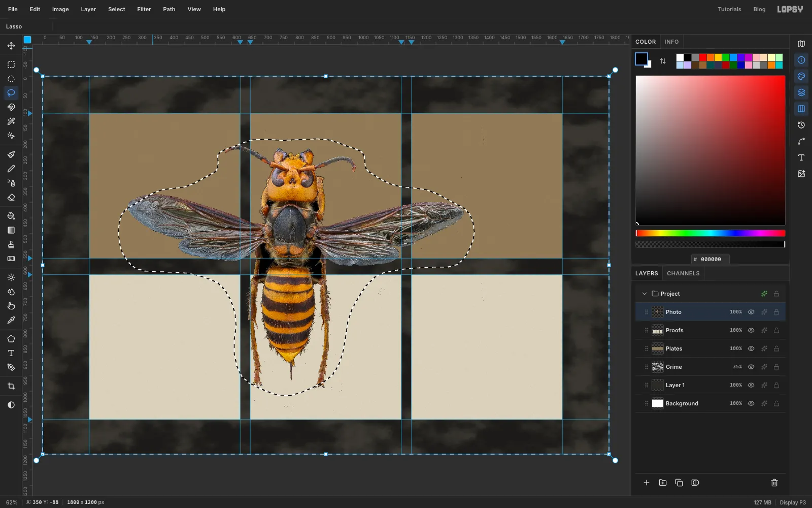
Task: Click the foreground color box
Action: click(641, 59)
